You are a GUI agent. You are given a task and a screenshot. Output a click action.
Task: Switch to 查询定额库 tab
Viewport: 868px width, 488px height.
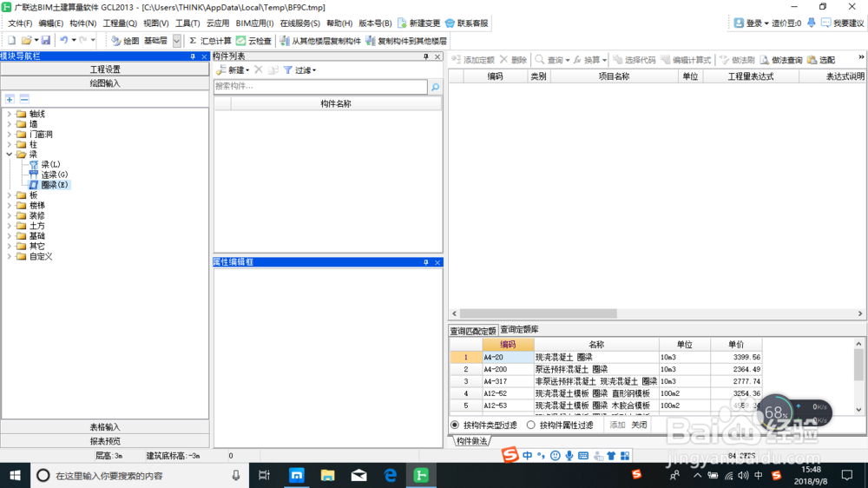coord(519,330)
